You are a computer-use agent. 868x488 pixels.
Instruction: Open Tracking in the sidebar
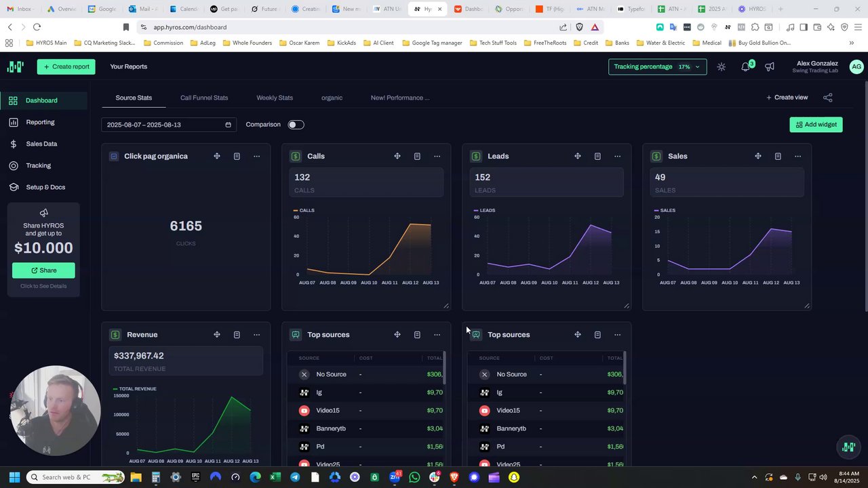pyautogui.click(x=43, y=165)
